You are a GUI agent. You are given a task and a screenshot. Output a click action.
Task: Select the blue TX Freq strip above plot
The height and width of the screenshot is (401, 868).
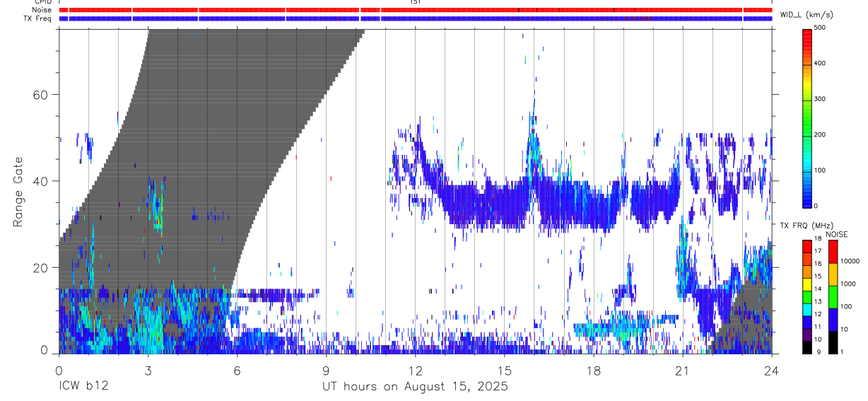pyautogui.click(x=416, y=18)
